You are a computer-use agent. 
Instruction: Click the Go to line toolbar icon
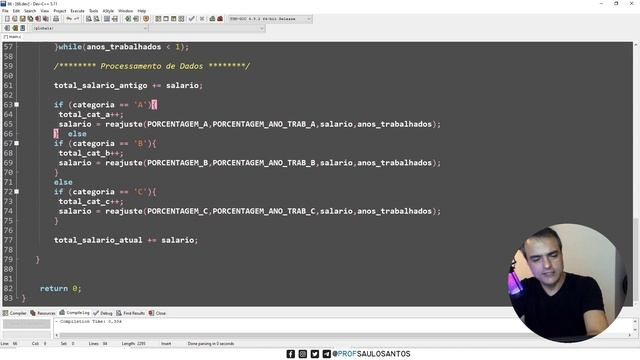click(115, 19)
